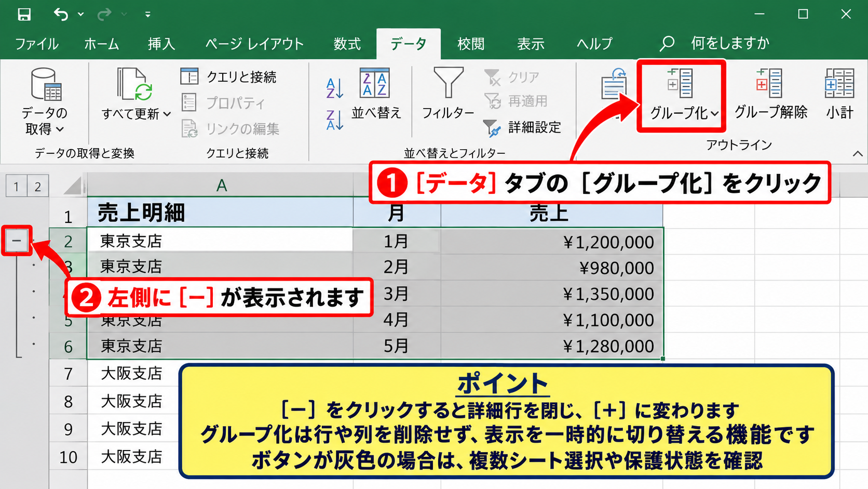Open Customize Quick Access Toolbar dropdown

tap(148, 15)
